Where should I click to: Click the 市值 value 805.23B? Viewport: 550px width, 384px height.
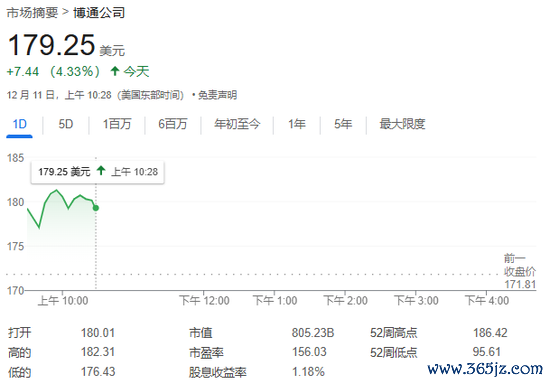[x=313, y=332]
